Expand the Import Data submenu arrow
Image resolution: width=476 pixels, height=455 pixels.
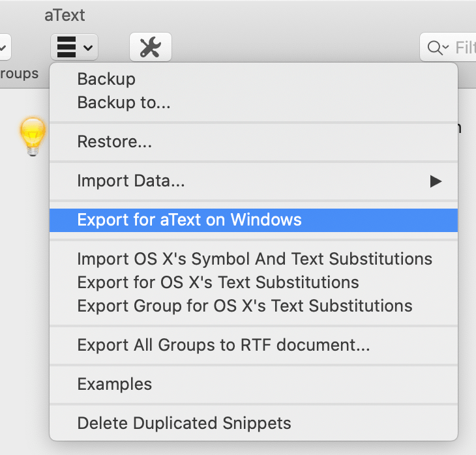[x=436, y=182]
